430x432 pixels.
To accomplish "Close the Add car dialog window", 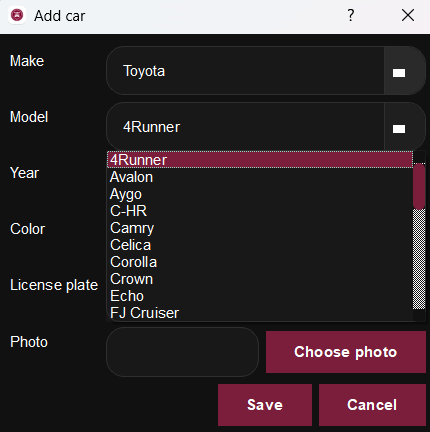I will [x=408, y=15].
